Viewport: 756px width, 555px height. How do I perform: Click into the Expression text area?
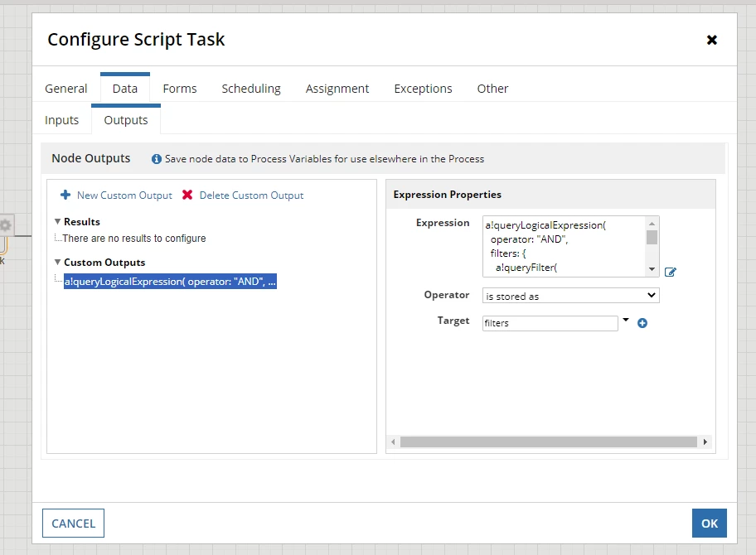click(565, 247)
